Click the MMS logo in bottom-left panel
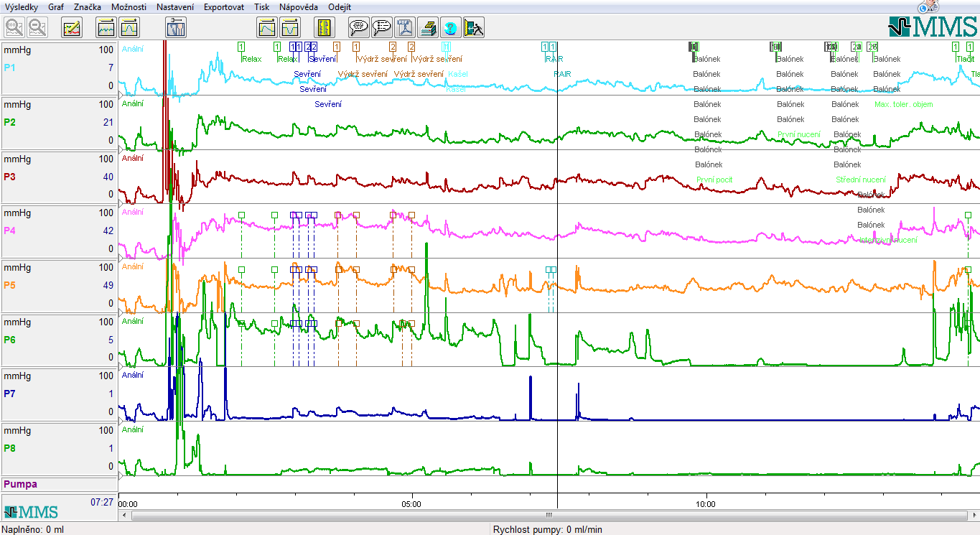Viewport: 980px width, 535px height. (30, 512)
